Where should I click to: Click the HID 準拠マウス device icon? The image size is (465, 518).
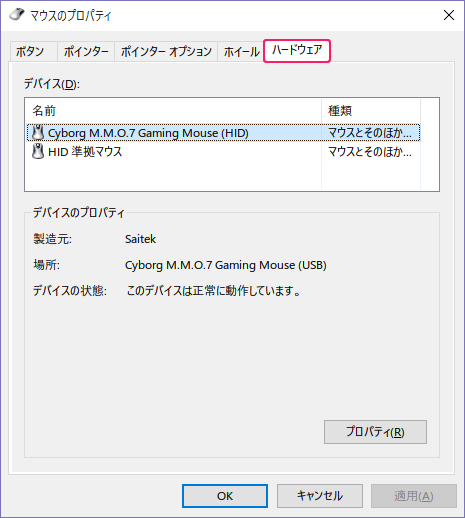pos(38,152)
